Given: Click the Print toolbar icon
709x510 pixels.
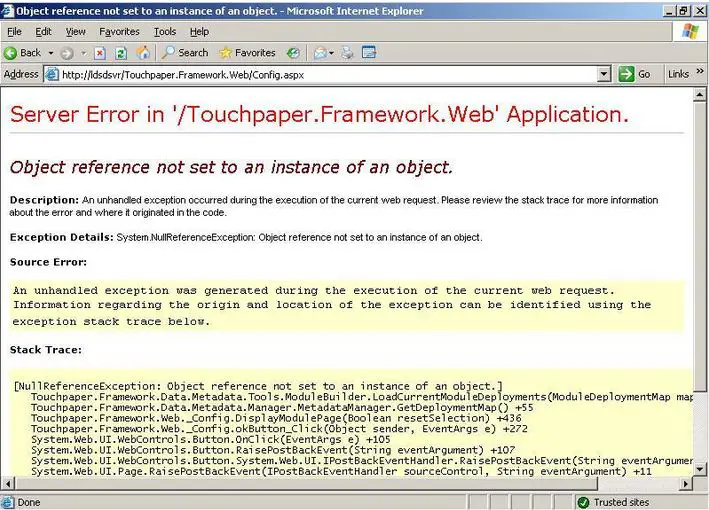Looking at the screenshot, I should (347, 53).
